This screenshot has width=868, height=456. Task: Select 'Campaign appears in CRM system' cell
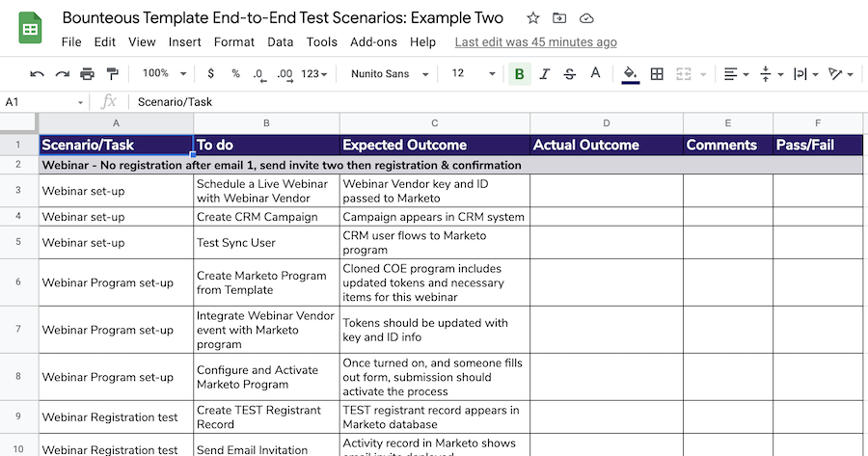(435, 217)
